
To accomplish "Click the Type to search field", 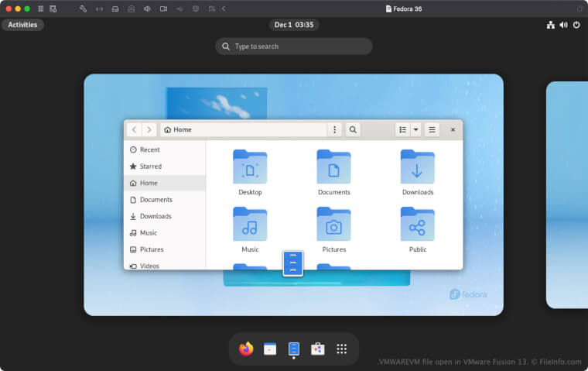I will point(294,46).
